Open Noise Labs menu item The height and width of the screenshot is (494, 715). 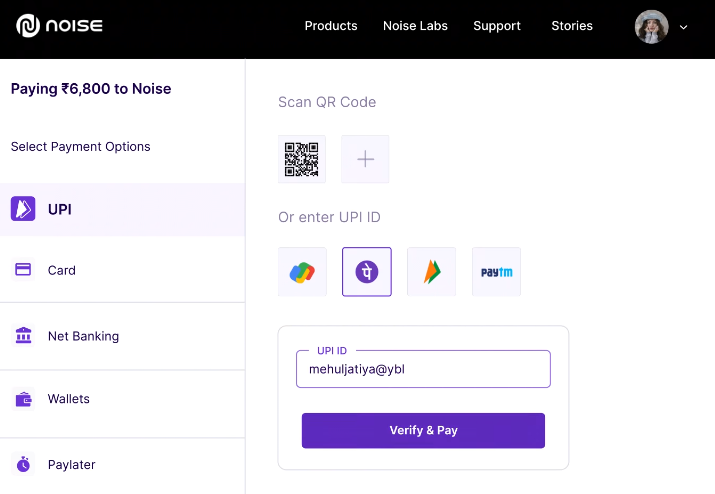coord(415,26)
